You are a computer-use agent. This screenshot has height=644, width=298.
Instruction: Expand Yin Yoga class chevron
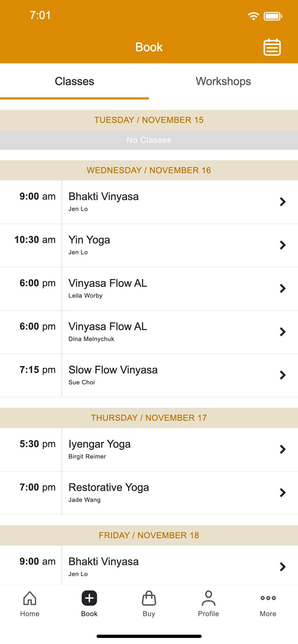(x=283, y=245)
